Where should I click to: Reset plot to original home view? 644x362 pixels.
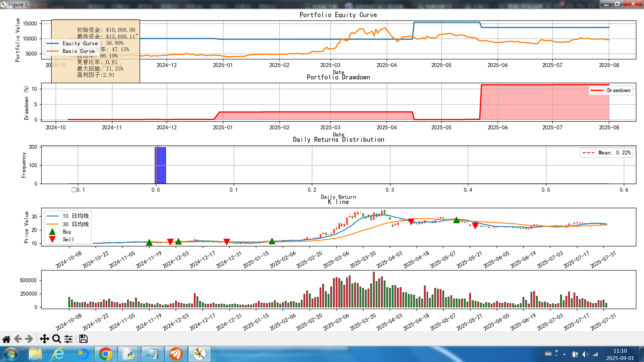click(x=6, y=339)
